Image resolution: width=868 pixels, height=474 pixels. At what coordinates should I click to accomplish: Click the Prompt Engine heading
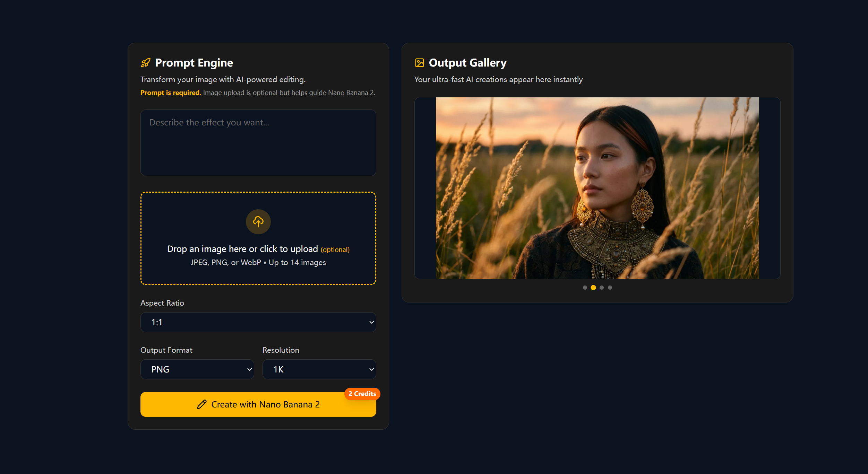[194, 63]
